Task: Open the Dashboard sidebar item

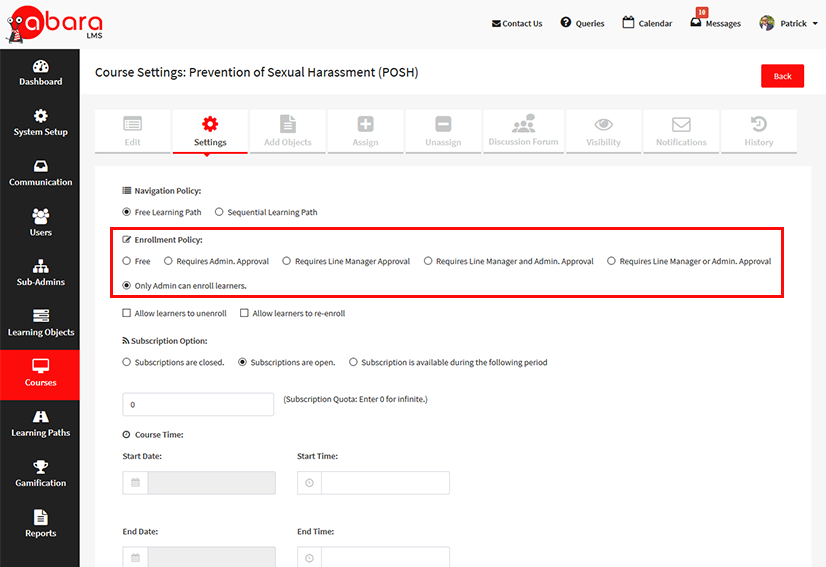Action: (x=41, y=73)
